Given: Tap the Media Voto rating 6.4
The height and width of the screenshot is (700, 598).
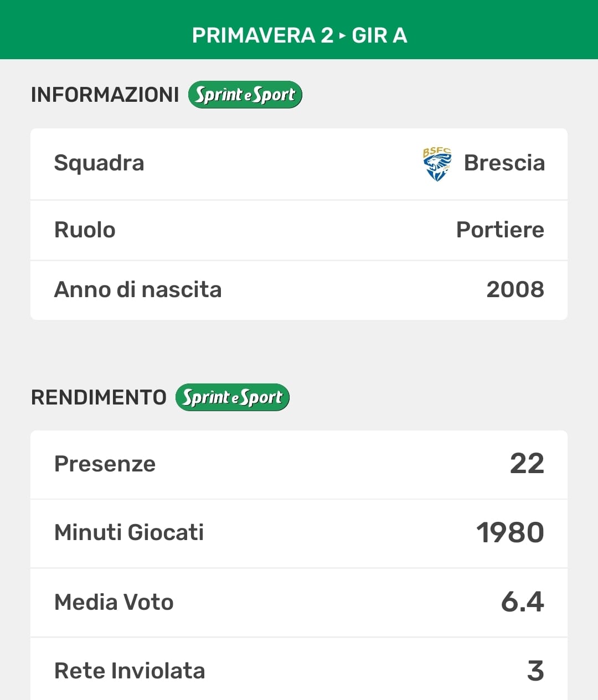Looking at the screenshot, I should (522, 602).
